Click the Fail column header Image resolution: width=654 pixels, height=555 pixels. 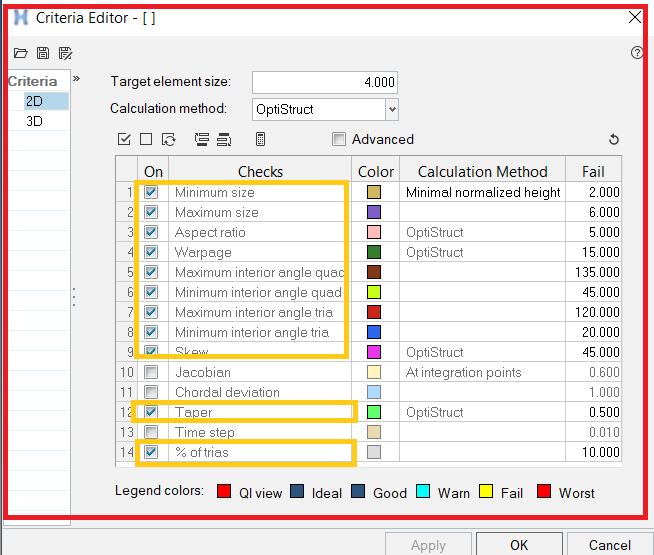coord(594,171)
